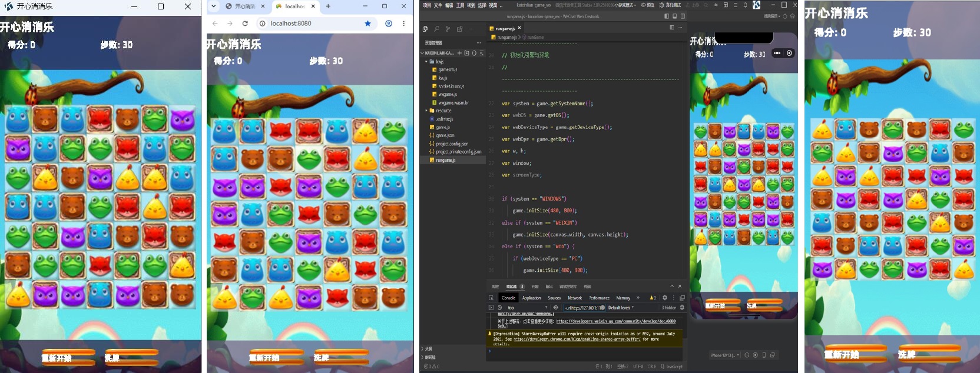Open the 工具 menu in DevTools
The image size is (980, 373).
point(461,5)
